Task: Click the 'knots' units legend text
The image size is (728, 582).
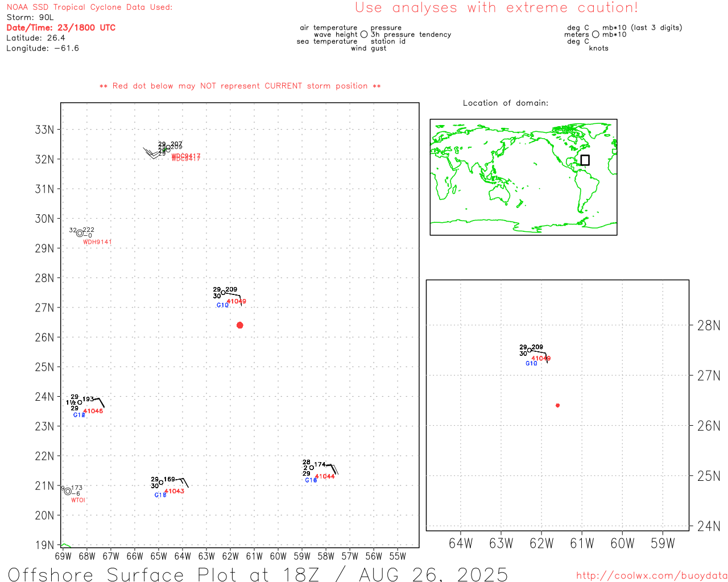Action: pos(599,48)
